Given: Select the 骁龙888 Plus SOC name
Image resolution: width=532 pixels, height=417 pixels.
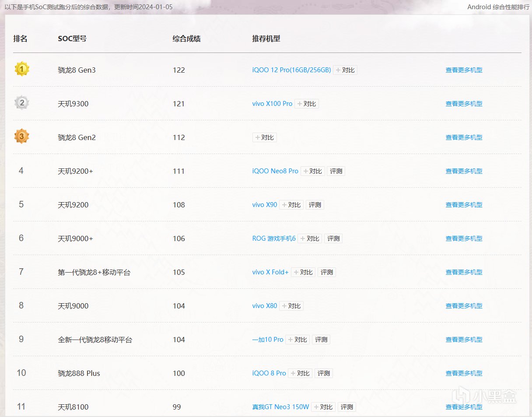Looking at the screenshot, I should pos(79,373).
